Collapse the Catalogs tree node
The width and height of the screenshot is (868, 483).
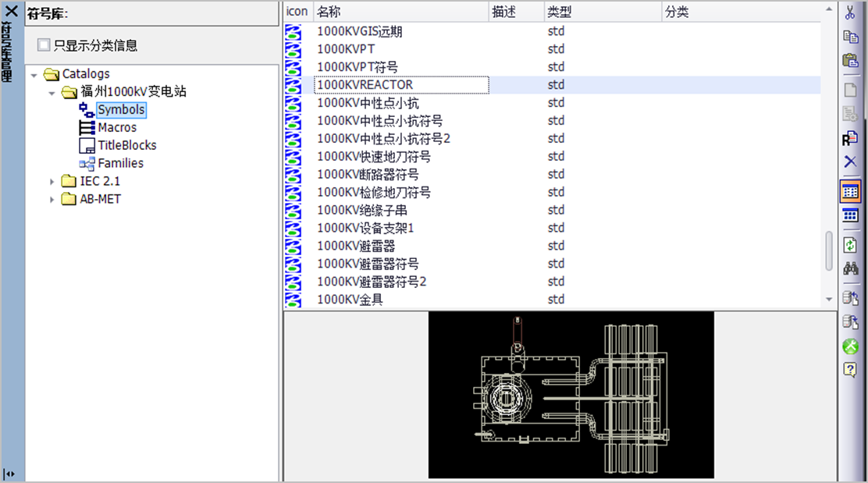pyautogui.click(x=34, y=74)
